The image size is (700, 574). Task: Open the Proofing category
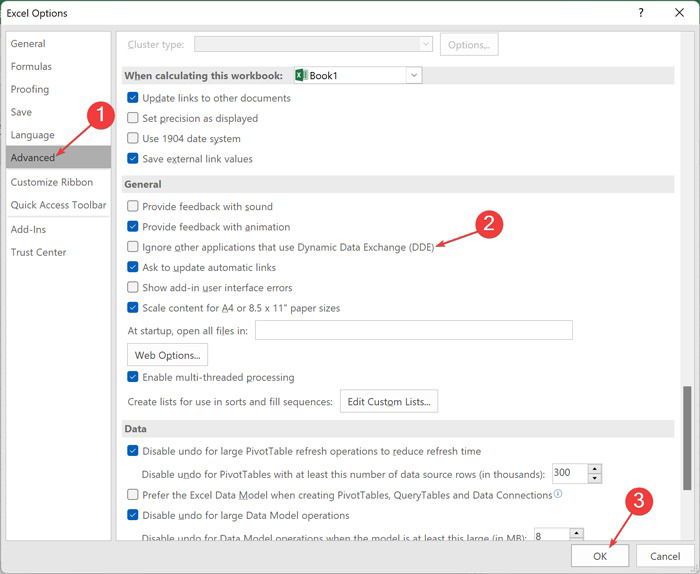[x=58, y=89]
